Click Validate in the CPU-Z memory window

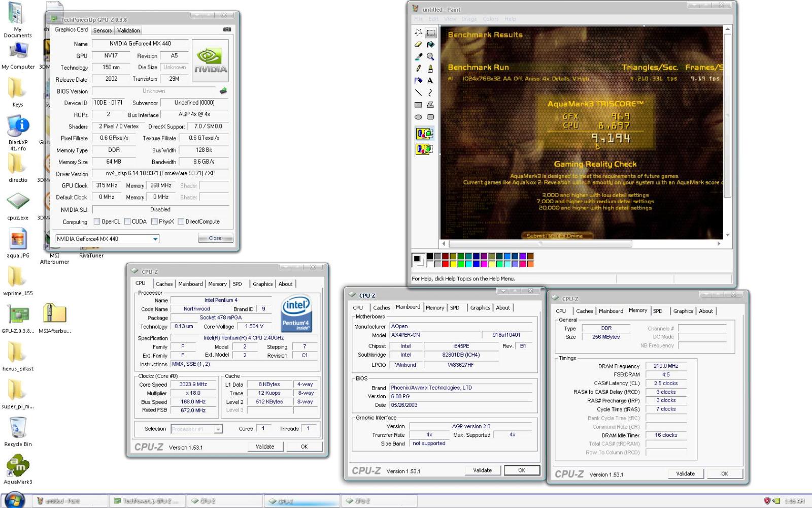685,473
